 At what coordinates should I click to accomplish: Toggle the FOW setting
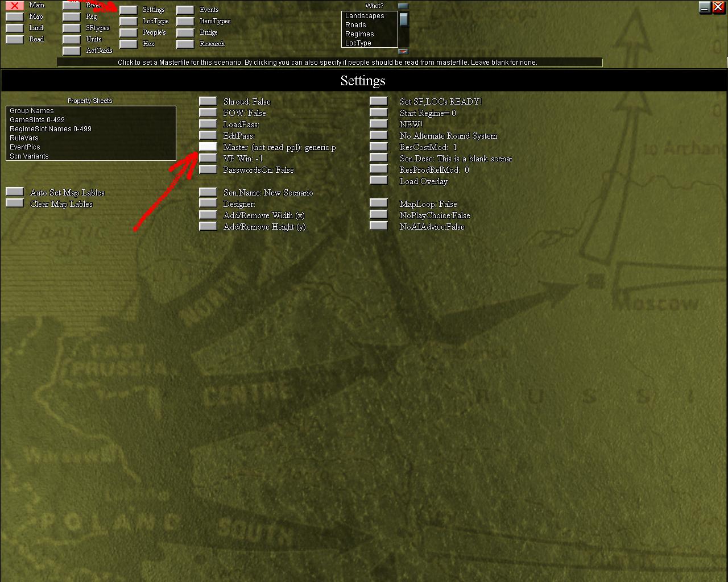[208, 113]
